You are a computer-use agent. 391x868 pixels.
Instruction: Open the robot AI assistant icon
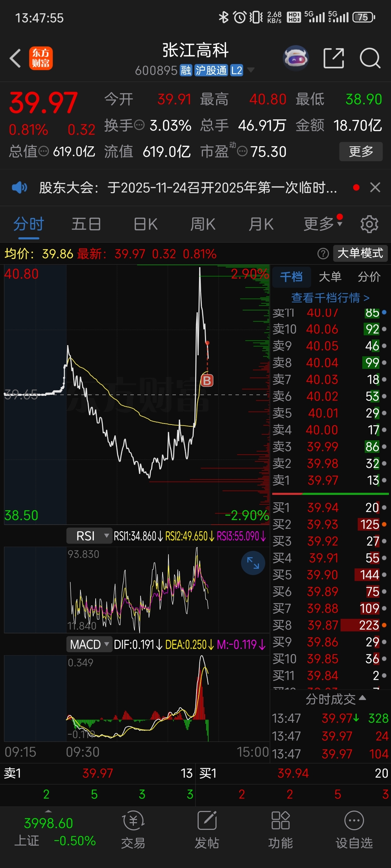296,58
